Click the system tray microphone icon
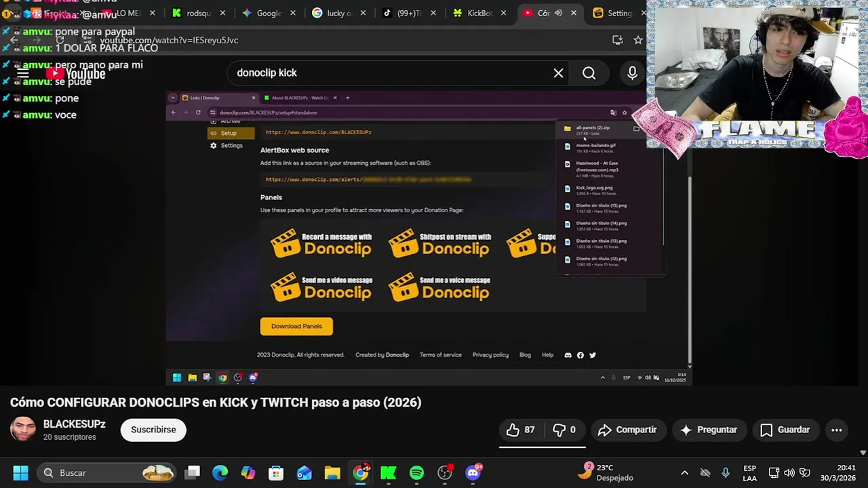Image resolution: width=868 pixels, height=488 pixels. 726,472
